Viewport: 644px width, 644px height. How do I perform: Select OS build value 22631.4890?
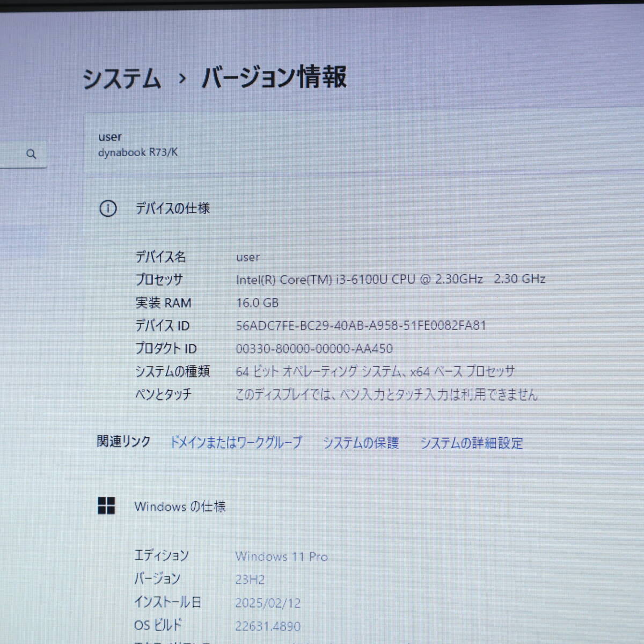268,626
